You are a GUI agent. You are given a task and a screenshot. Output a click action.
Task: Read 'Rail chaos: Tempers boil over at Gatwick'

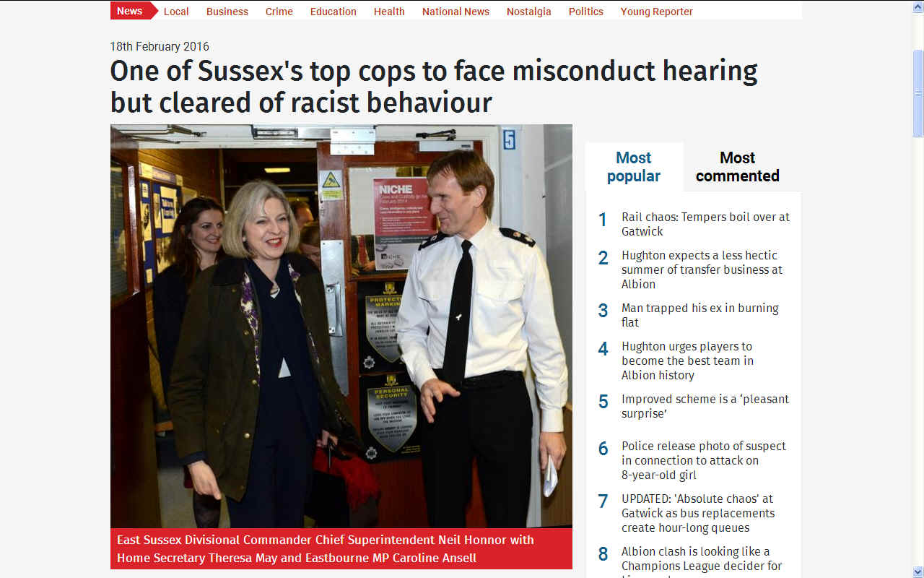pyautogui.click(x=705, y=224)
